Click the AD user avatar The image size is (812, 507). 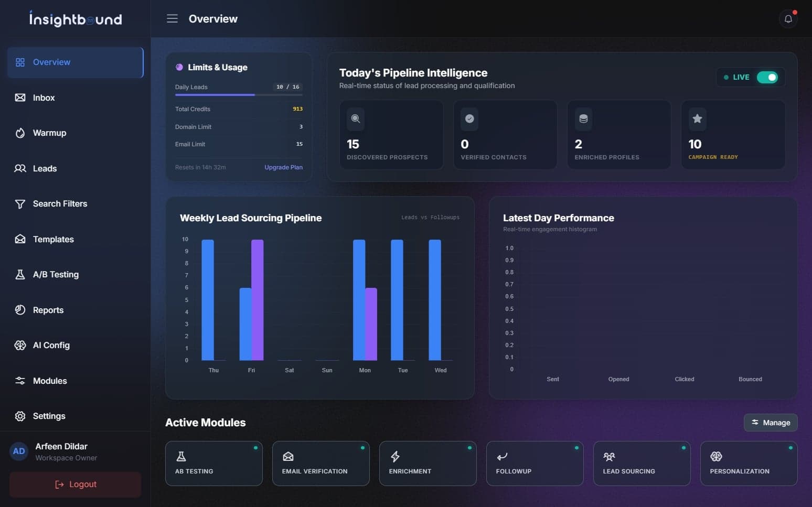[19, 451]
